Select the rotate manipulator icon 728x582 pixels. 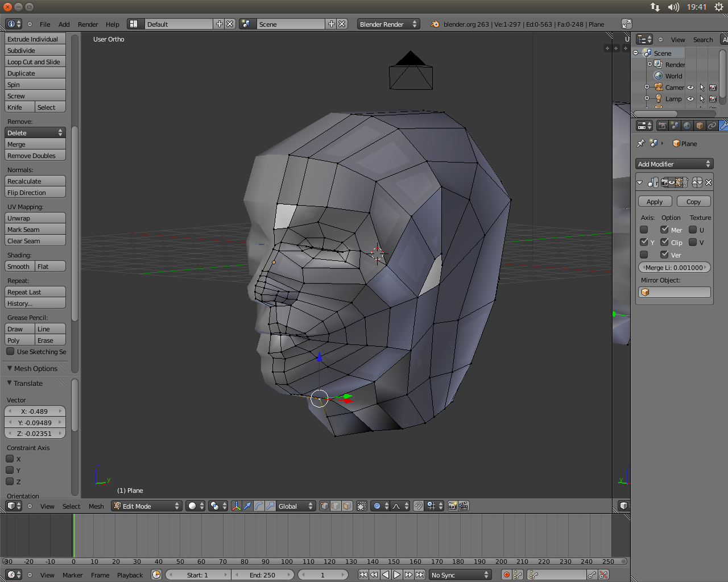[259, 506]
